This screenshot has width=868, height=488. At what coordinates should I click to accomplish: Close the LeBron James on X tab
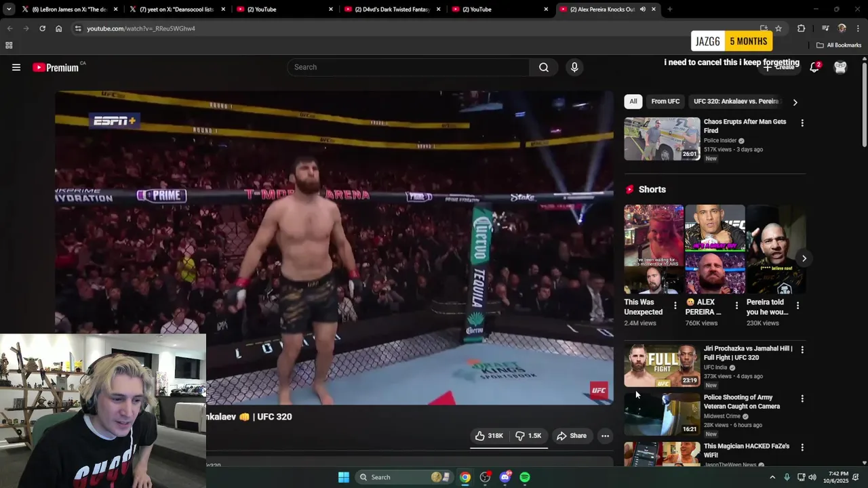[x=115, y=9]
